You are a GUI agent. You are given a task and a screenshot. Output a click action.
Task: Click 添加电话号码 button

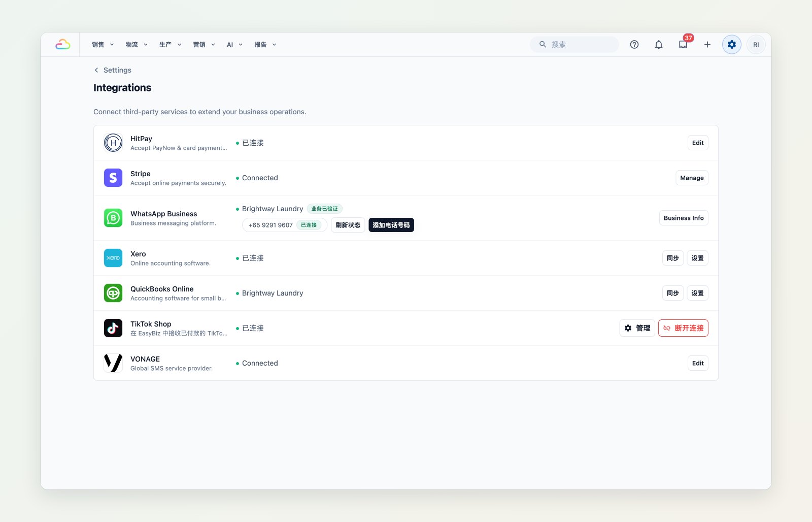391,225
